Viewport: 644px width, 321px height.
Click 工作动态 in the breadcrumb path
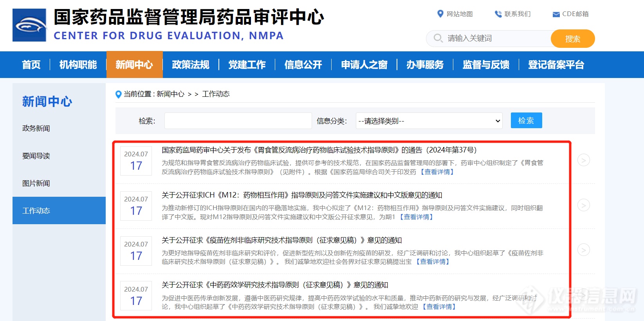coord(216,94)
